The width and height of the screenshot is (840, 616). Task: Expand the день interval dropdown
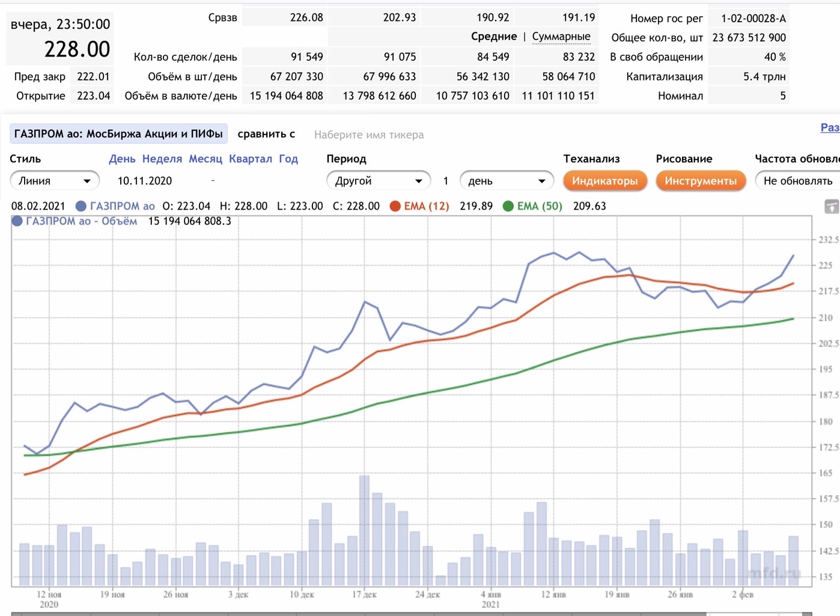507,181
